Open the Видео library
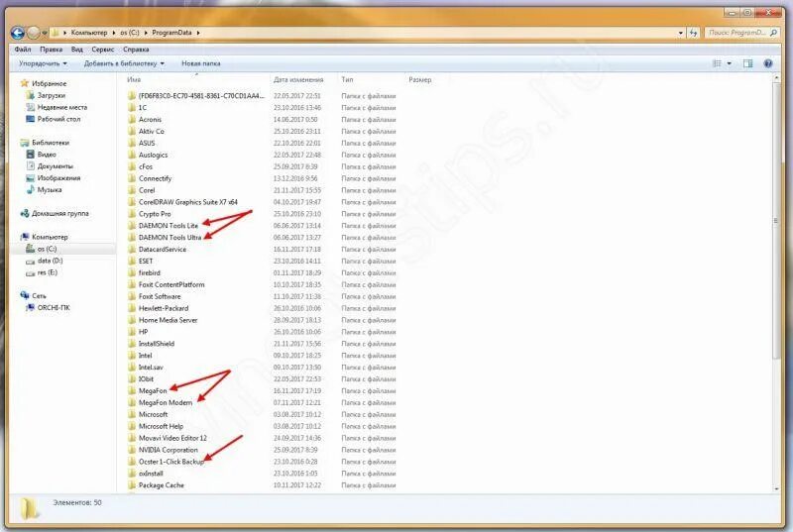This screenshot has width=793, height=532. pos(47,155)
